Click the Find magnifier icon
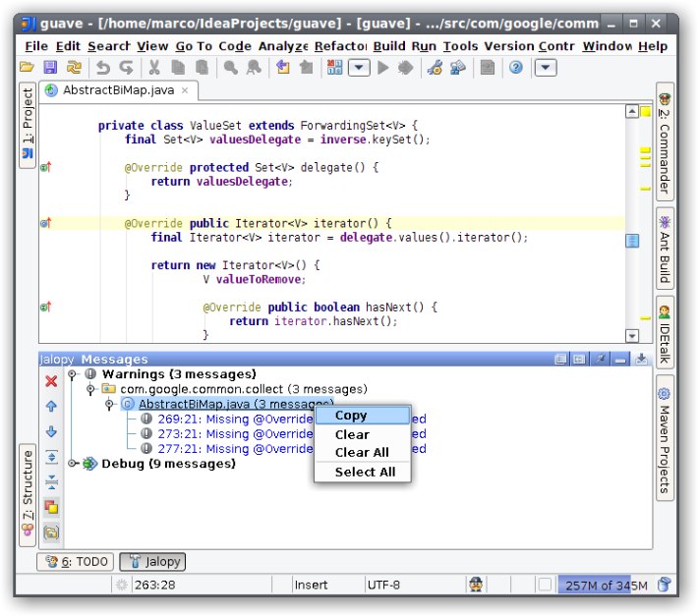This screenshot has width=698, height=616. click(x=230, y=68)
